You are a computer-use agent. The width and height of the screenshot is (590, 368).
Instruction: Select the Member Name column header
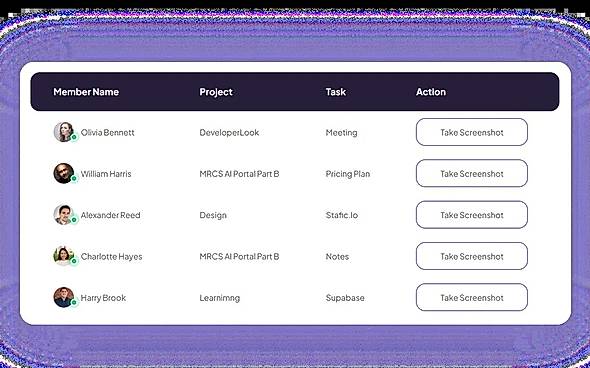point(86,92)
